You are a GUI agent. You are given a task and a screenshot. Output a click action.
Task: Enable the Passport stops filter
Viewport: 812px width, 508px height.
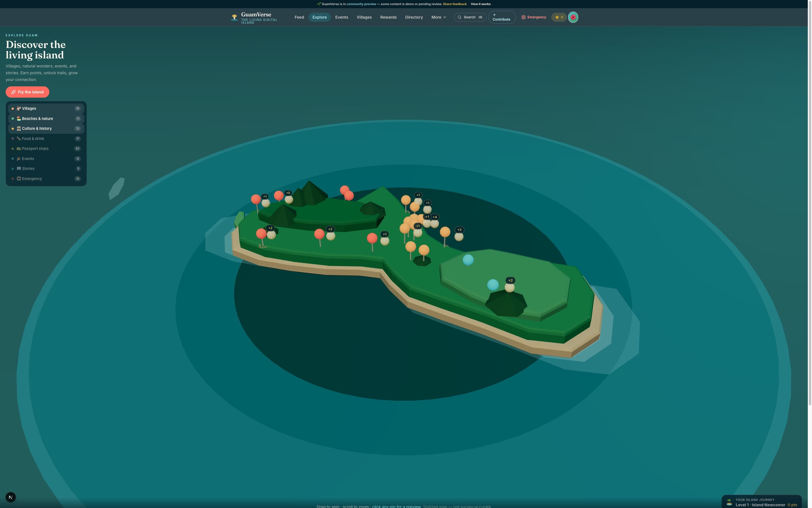[46, 148]
